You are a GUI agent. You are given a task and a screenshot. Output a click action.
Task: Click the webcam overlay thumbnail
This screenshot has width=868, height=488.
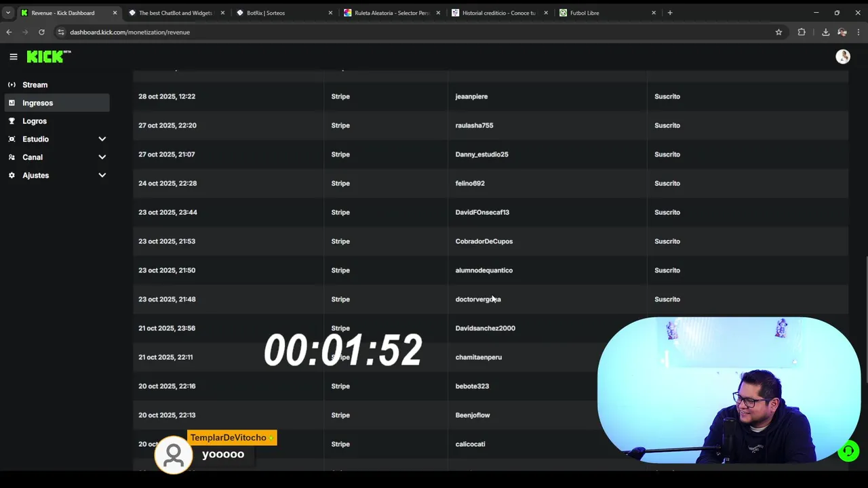[x=729, y=390]
